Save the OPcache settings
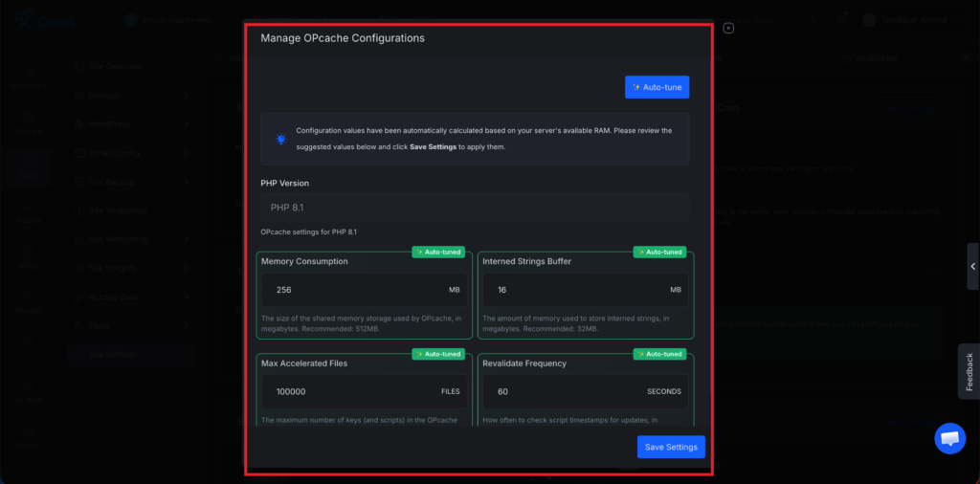Viewport: 980px width, 484px height. tap(671, 447)
